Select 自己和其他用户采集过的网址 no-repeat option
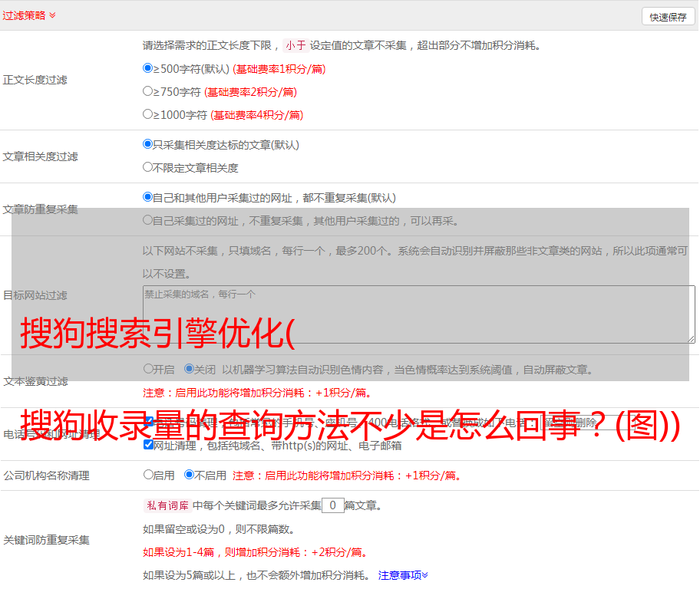This screenshot has width=700, height=589. [147, 197]
